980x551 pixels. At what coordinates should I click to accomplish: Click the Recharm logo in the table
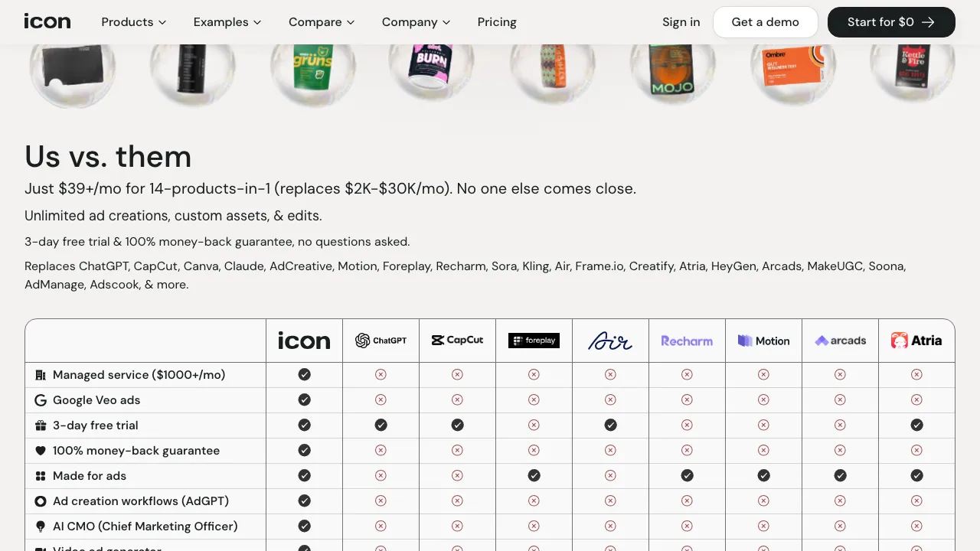pos(687,340)
